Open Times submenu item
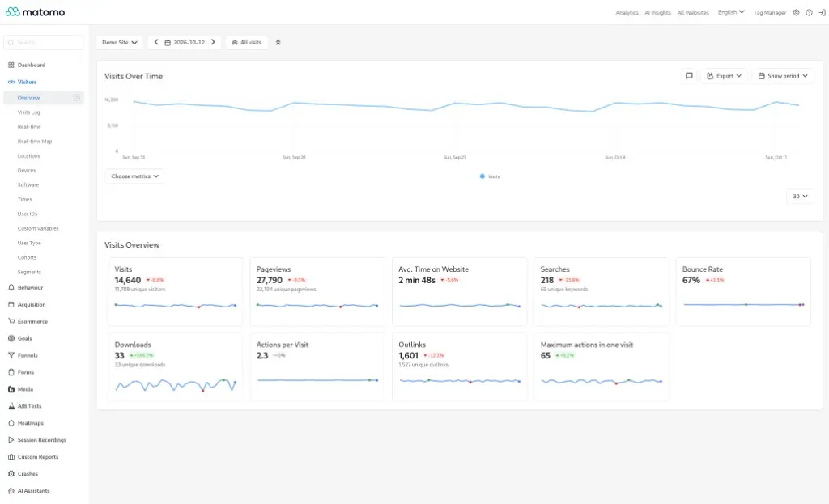829x504 pixels. coord(25,199)
